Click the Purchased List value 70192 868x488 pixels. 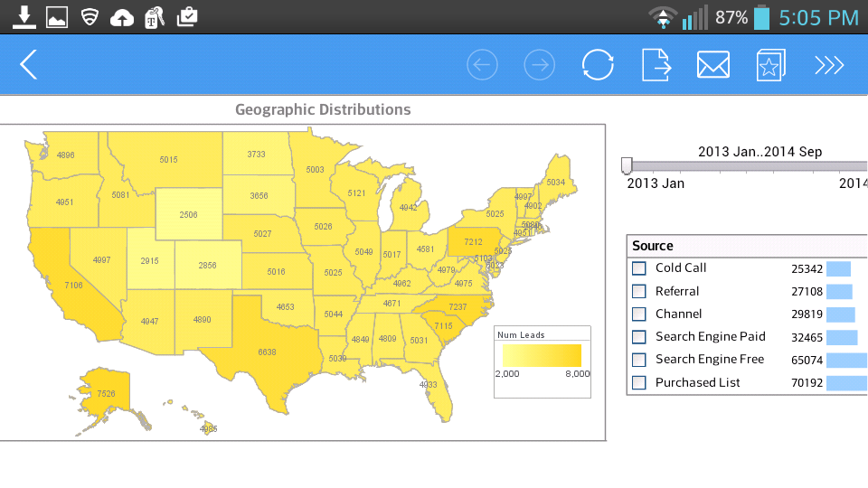click(807, 383)
